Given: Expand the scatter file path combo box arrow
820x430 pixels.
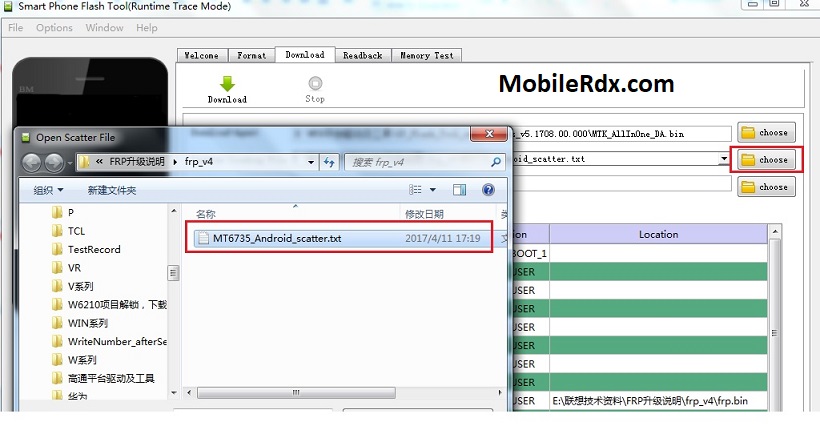Looking at the screenshot, I should pos(724,159).
